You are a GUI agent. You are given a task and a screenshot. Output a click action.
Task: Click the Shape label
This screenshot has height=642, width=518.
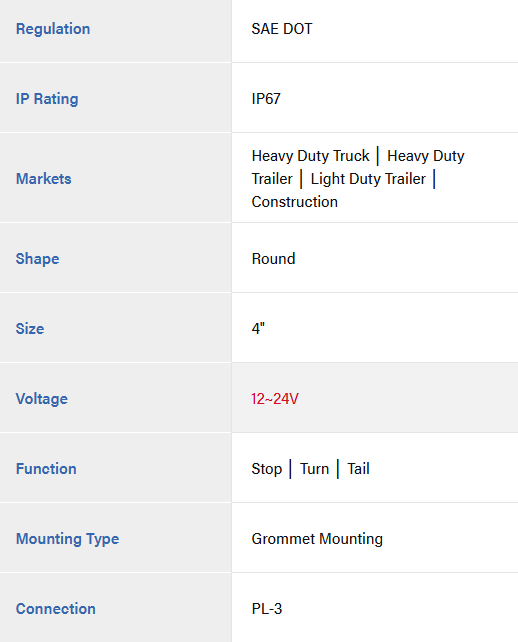(37, 259)
